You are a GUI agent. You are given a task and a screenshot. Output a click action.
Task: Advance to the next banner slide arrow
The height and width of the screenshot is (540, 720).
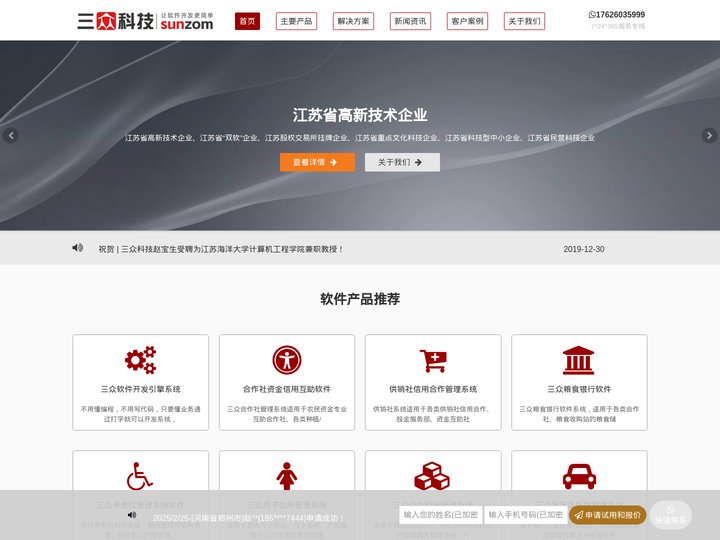709,135
